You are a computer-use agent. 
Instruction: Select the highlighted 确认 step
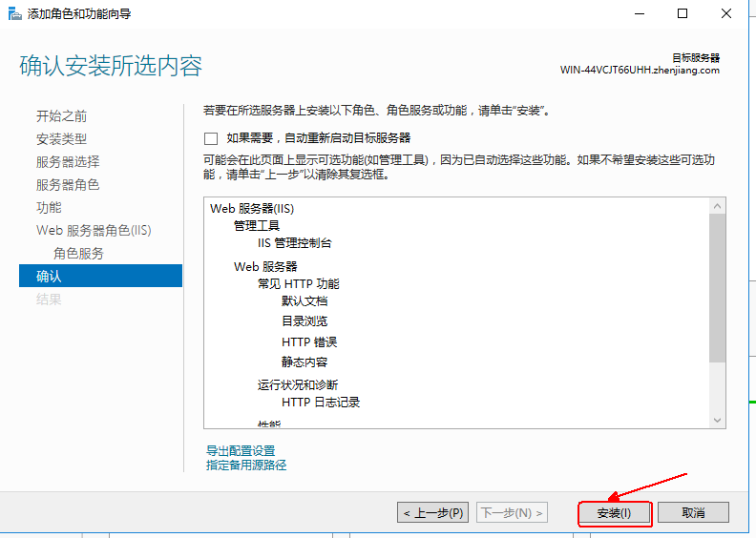pyautogui.click(x=101, y=276)
